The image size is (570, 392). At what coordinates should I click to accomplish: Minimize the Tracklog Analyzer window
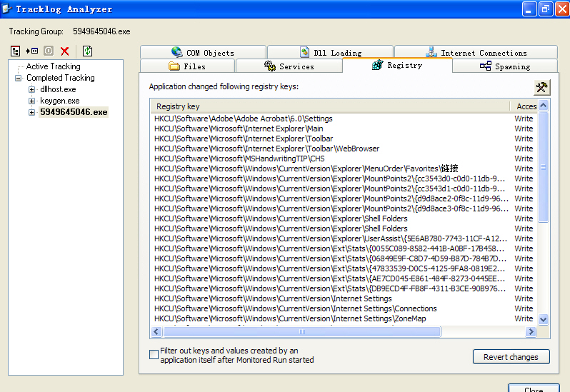point(529,9)
